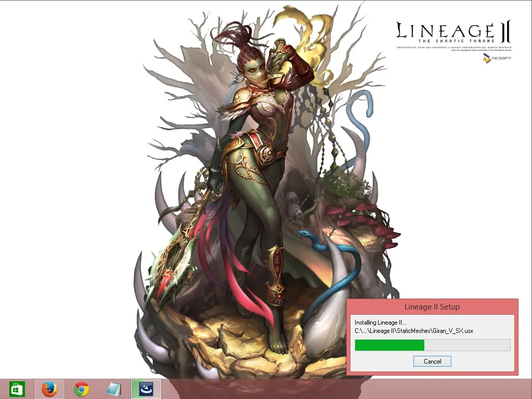
Task: Click the Lineage II Setup title text
Action: pos(432,307)
